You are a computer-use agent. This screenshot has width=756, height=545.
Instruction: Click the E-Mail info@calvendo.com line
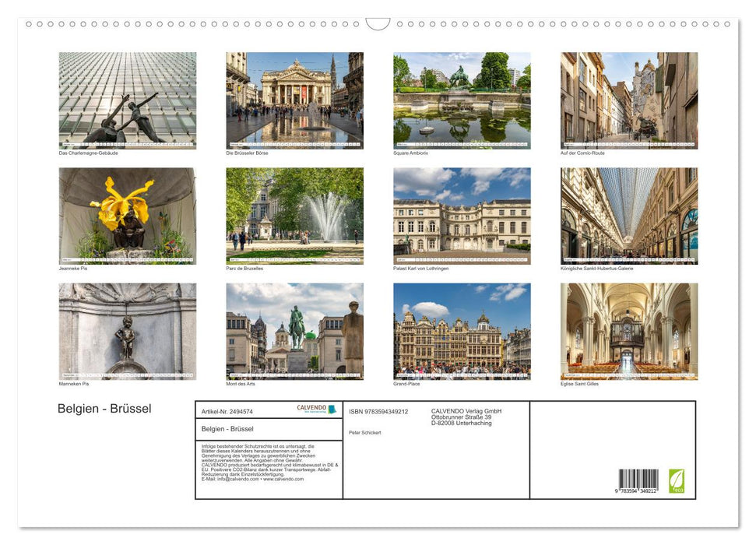pos(252,480)
